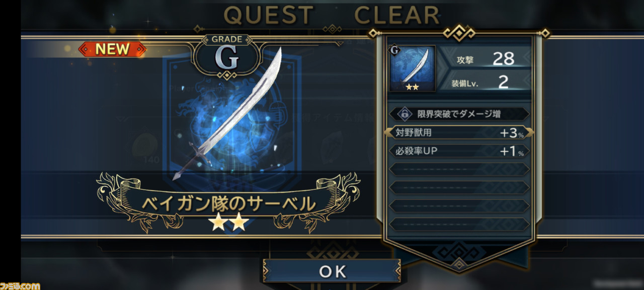644x290 pixels.
Task: Tap the 限界突破でダメージ増 locked row
Action: tap(459, 114)
